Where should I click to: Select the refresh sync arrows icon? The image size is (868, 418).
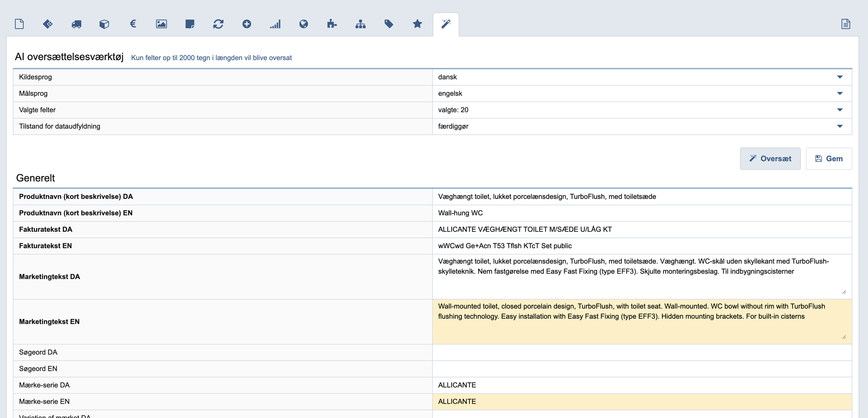tap(218, 24)
